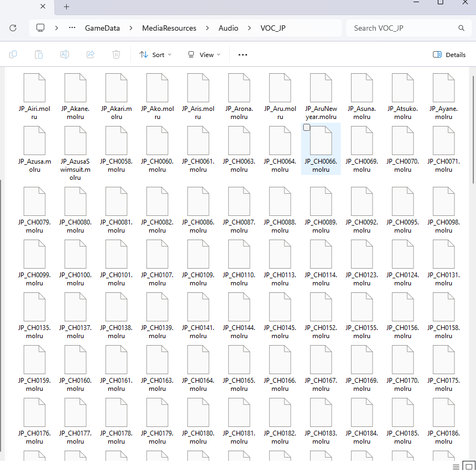Select file JP_AruNewyear.molru
The image size is (476, 470).
point(321,96)
